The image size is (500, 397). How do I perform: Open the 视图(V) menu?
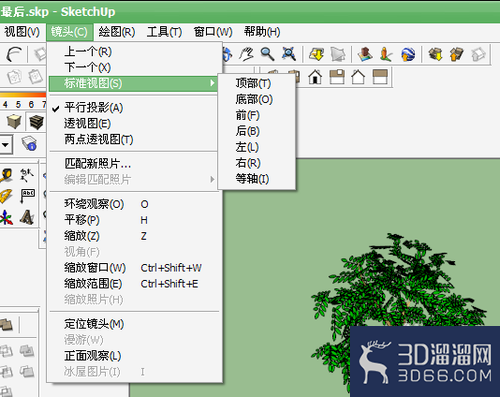tap(22, 32)
